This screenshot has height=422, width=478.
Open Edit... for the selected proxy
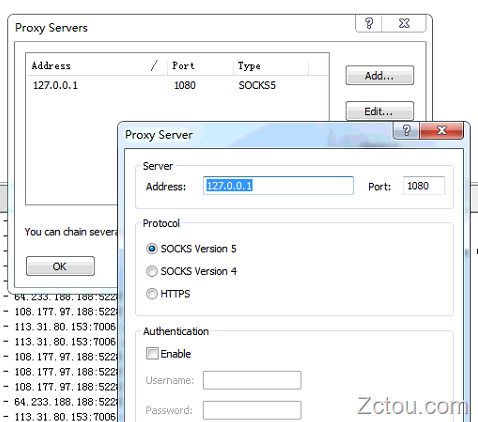[x=380, y=111]
